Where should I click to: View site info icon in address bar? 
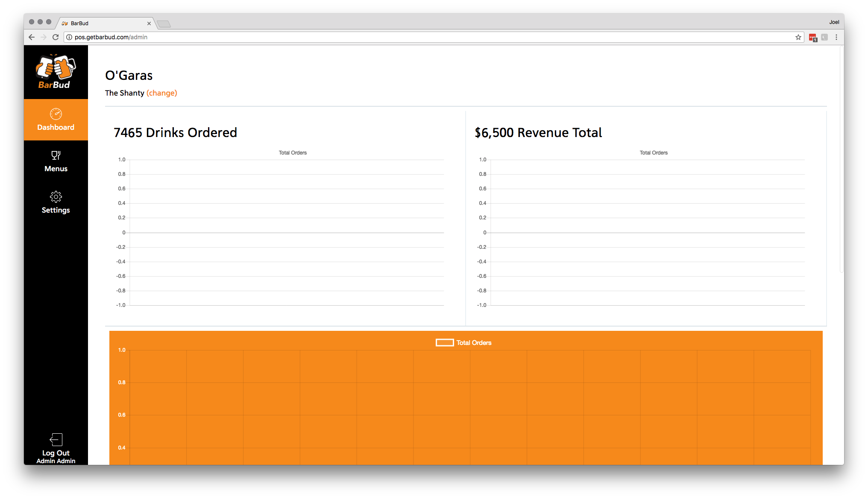[69, 37]
